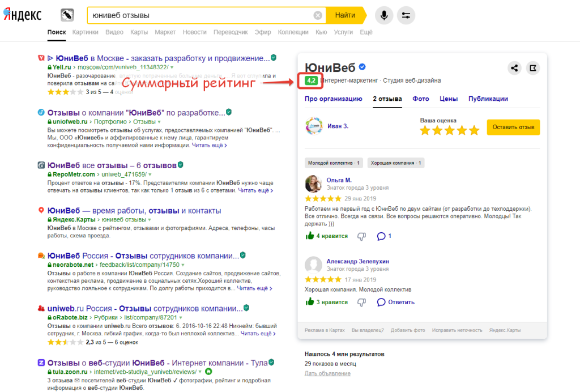The image size is (580, 392).
Task: Switch to Видео search tab
Action: pyautogui.click(x=114, y=32)
